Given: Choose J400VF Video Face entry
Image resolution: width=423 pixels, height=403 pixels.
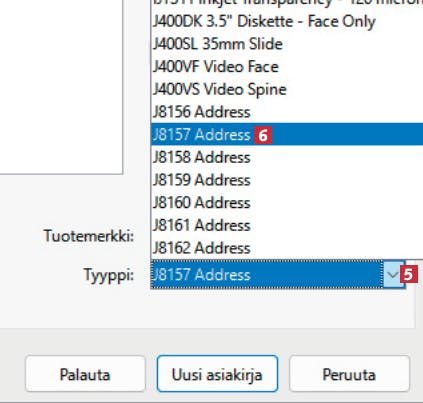Looking at the screenshot, I should point(287,66).
